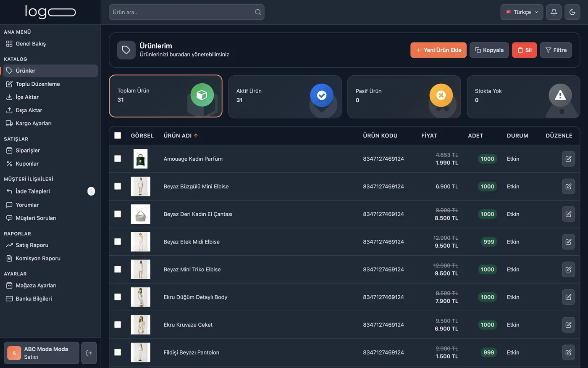Go to Dışa Aktar
Image resolution: width=588 pixels, height=368 pixels.
coord(50,110)
